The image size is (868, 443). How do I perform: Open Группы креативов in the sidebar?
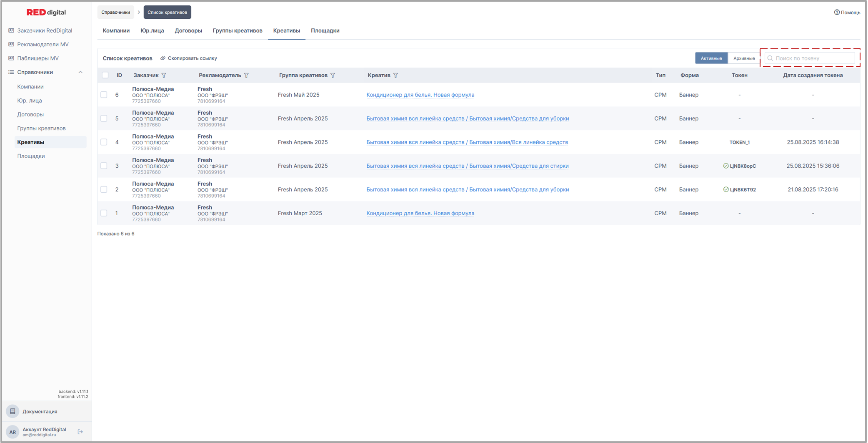[41, 128]
